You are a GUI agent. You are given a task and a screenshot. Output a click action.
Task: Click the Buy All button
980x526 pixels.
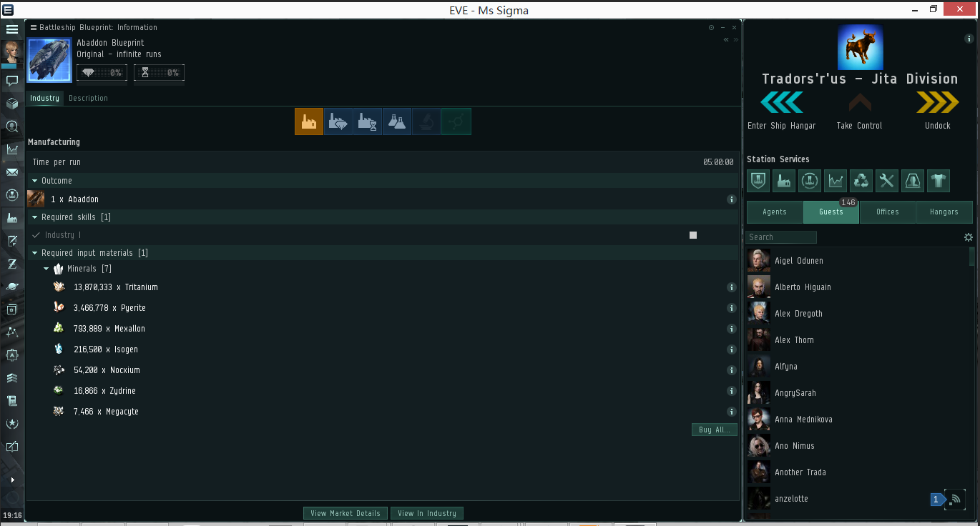tap(715, 430)
